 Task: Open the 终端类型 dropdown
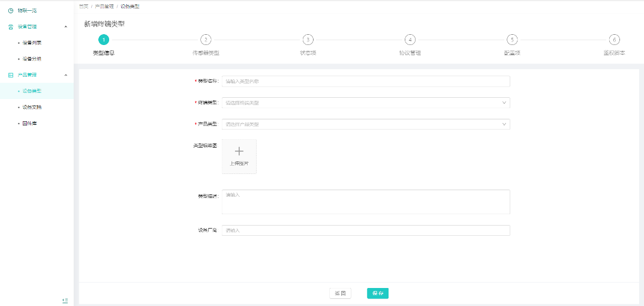coord(366,103)
